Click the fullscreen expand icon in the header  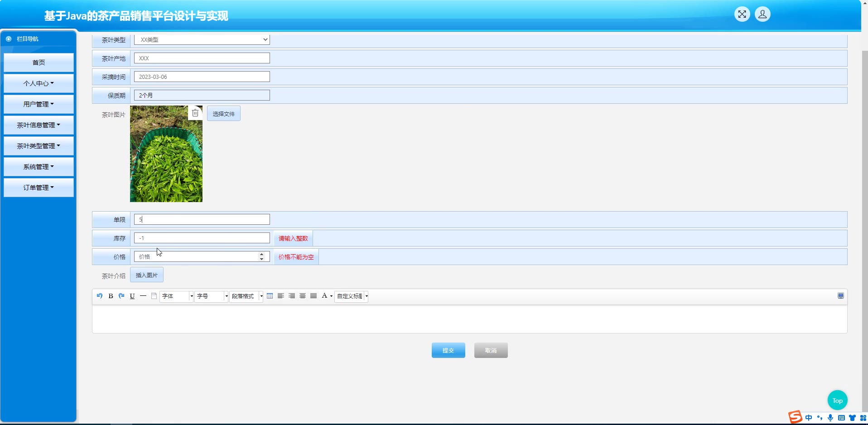tap(742, 14)
